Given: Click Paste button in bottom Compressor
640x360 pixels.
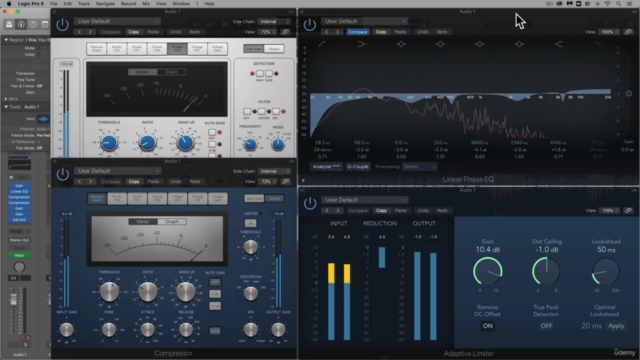Looking at the screenshot, I should click(153, 182).
